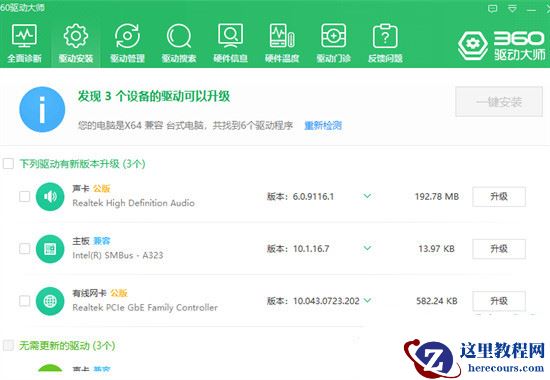Select the 驱动安装 gear icon
The image size is (550, 380).
[75, 36]
